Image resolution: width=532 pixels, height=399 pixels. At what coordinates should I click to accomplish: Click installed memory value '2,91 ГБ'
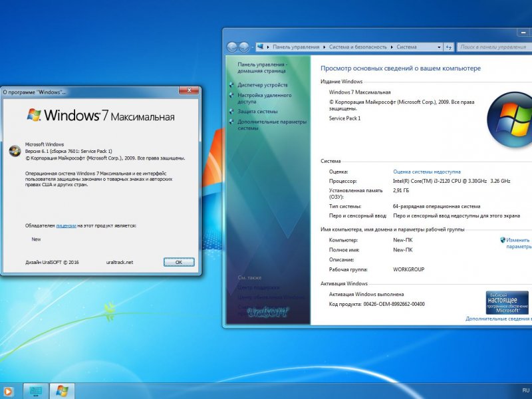(401, 191)
